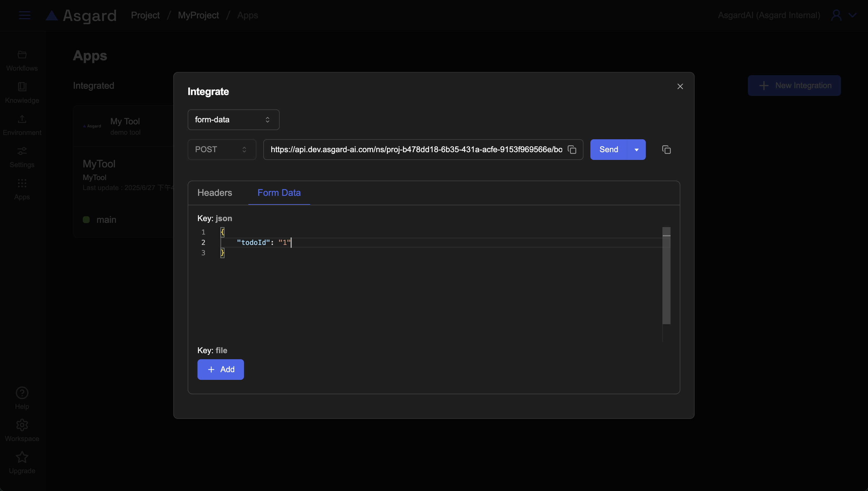Close the Integrate dialog with X icon
Image resolution: width=868 pixels, height=491 pixels.
[680, 86]
